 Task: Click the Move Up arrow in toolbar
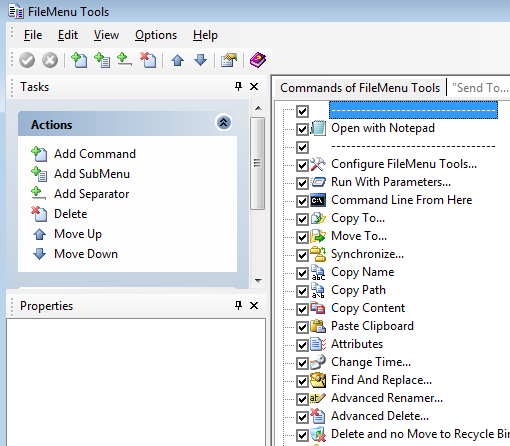point(177,60)
